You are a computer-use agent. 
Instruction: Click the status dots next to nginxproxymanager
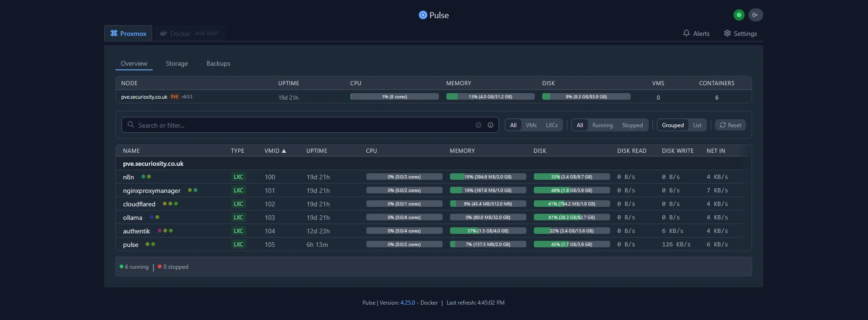click(x=193, y=190)
